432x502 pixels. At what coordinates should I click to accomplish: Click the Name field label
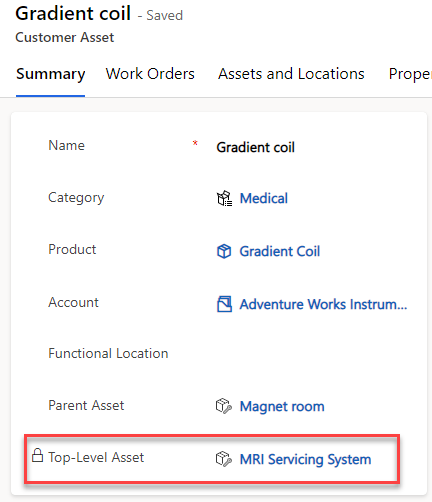67,145
